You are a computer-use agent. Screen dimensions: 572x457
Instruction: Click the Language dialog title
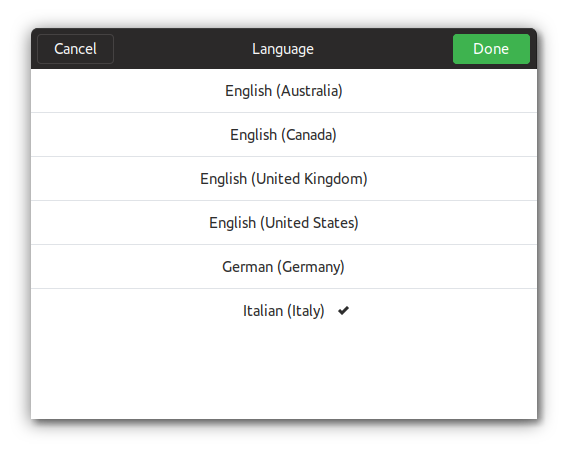pos(283,49)
